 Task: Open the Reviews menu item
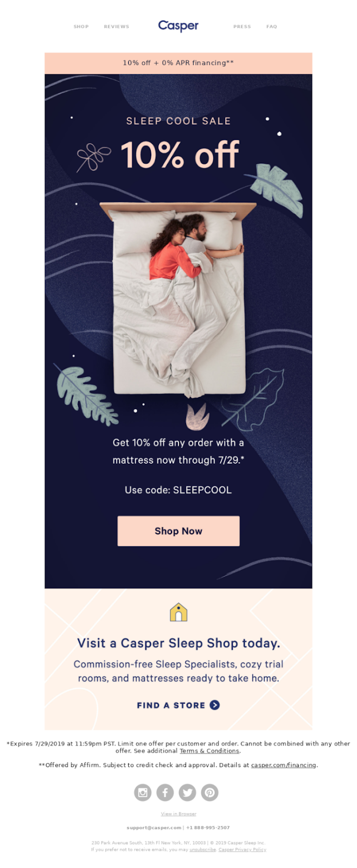[x=117, y=27]
